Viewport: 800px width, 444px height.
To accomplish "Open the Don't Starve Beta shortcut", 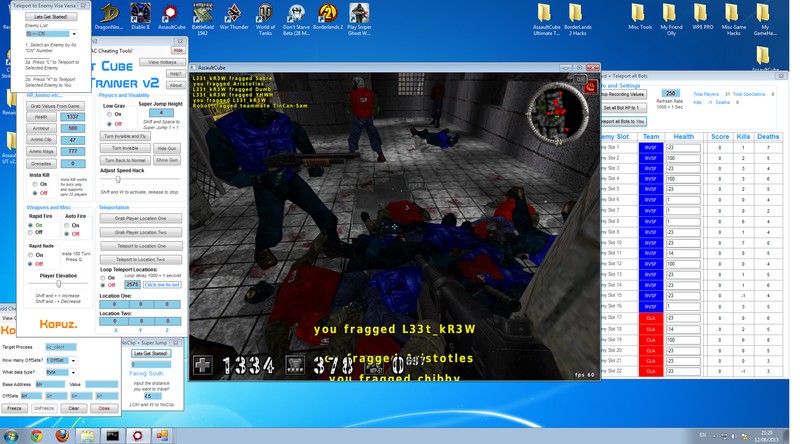I will pos(296,19).
